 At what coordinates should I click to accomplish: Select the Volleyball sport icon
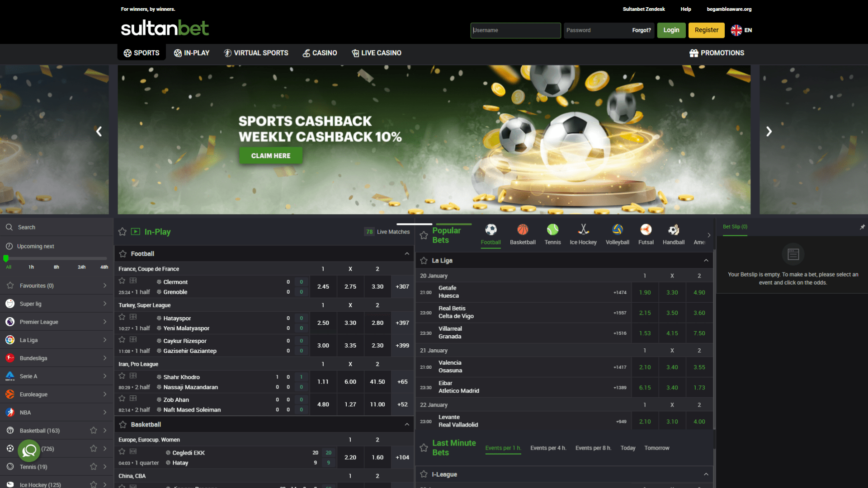pyautogui.click(x=618, y=230)
